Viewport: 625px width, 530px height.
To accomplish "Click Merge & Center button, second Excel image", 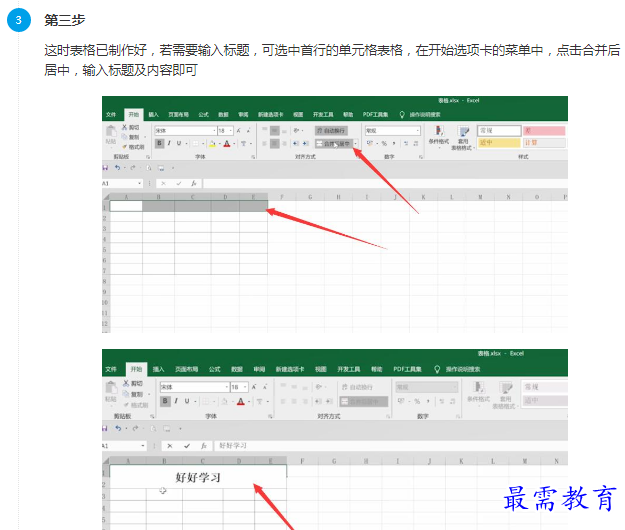I will coord(363,401).
